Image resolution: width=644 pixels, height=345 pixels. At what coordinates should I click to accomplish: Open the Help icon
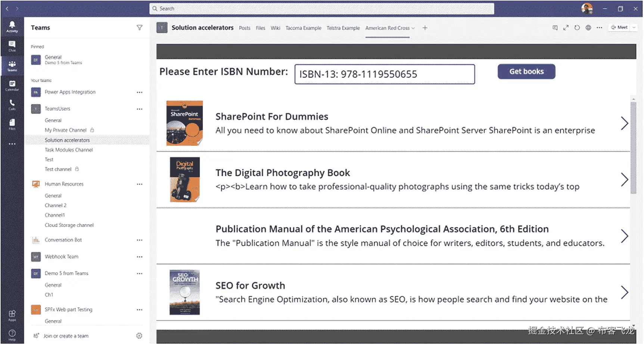[12, 335]
